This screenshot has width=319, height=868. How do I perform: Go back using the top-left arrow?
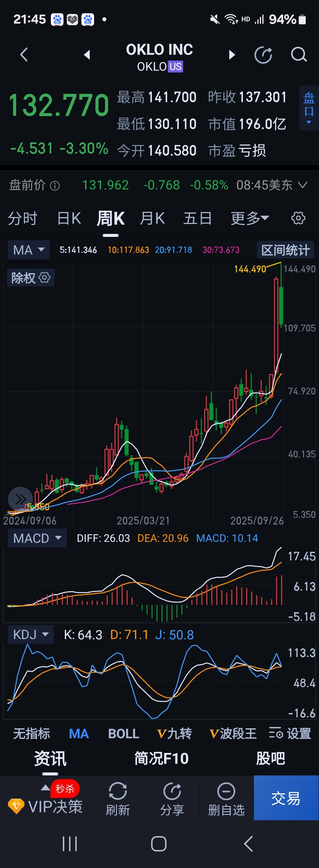point(24,55)
